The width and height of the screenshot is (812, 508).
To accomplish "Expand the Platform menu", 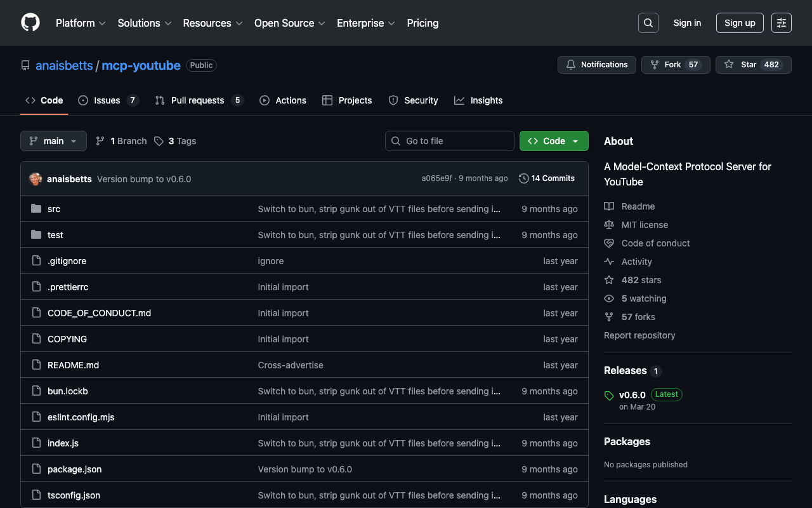I will tap(81, 23).
